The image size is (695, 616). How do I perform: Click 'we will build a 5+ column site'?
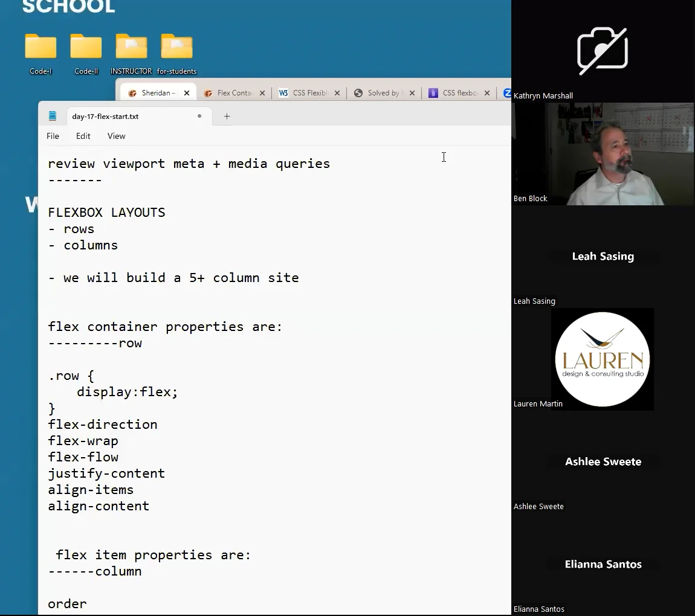pyautogui.click(x=181, y=278)
